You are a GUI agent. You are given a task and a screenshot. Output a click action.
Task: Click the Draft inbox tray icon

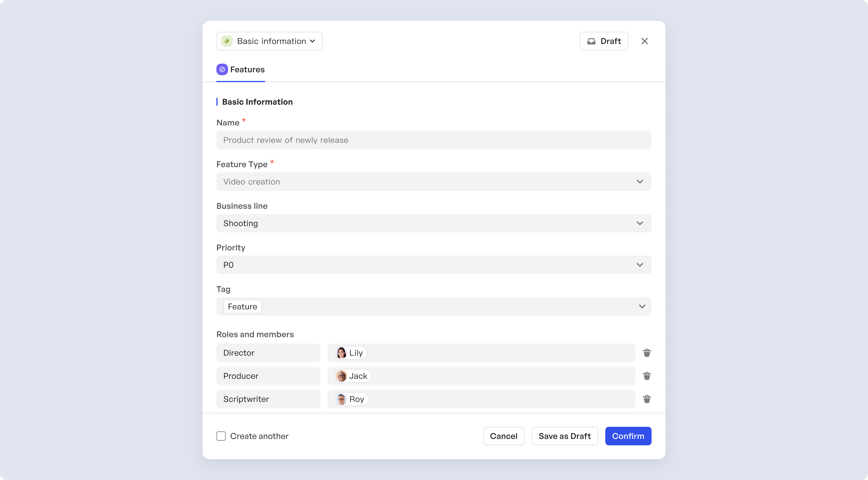[591, 41]
